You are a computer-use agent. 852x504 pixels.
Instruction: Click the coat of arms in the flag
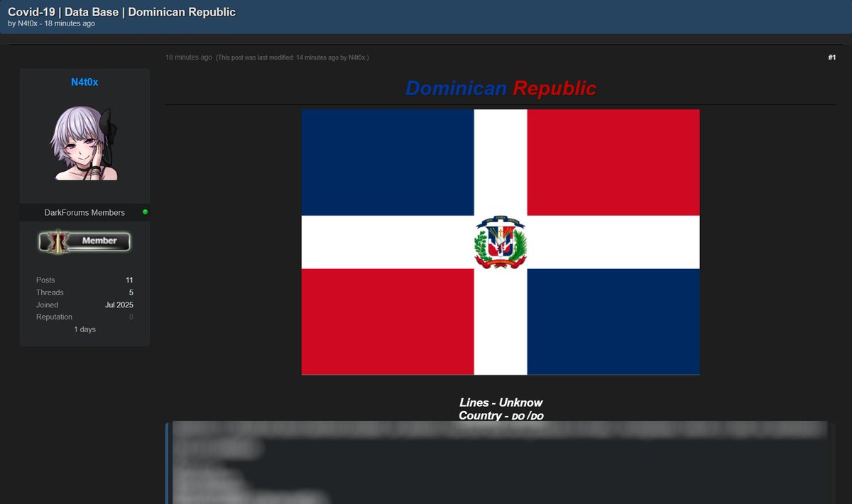[x=501, y=242]
